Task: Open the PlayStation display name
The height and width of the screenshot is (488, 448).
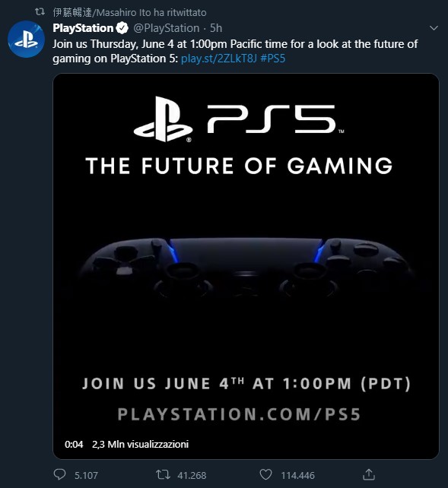Action: [x=83, y=28]
